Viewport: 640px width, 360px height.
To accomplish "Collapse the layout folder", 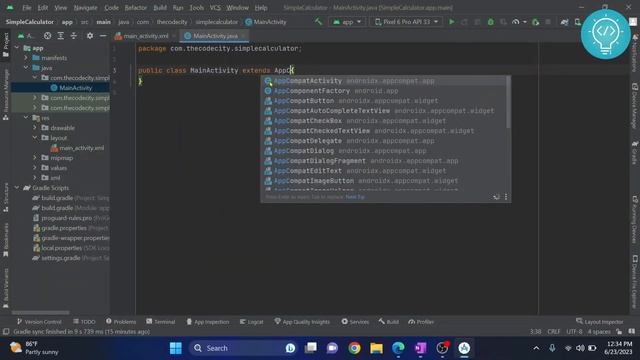I will click(x=35, y=138).
